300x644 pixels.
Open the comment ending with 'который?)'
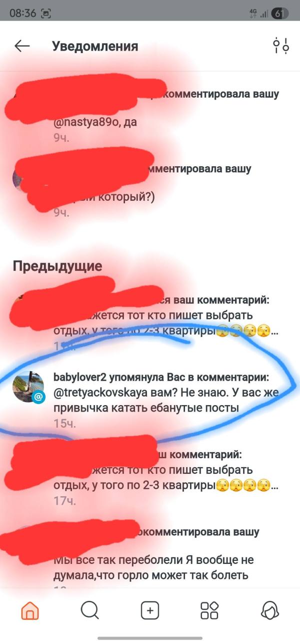pos(150,191)
